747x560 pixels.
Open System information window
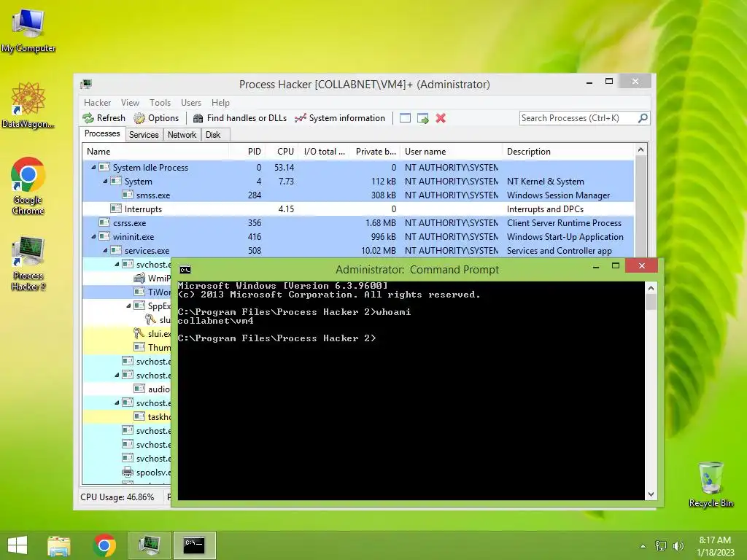[340, 118]
